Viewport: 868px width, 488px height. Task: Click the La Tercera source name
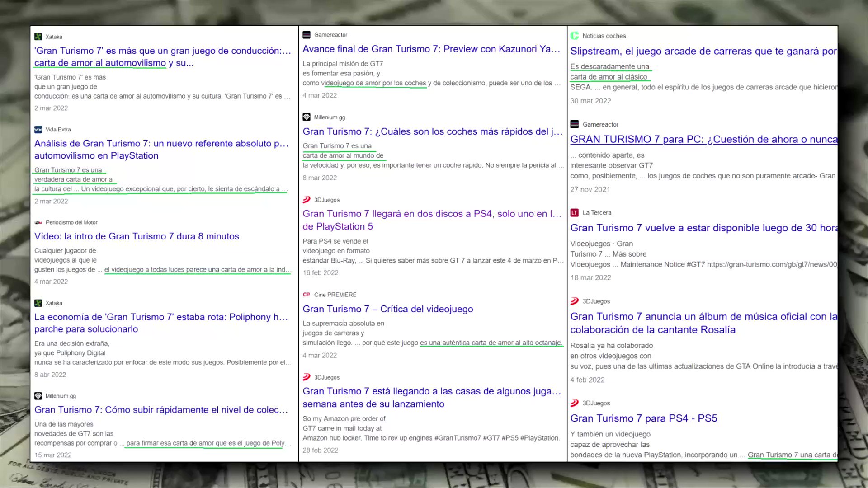click(597, 212)
